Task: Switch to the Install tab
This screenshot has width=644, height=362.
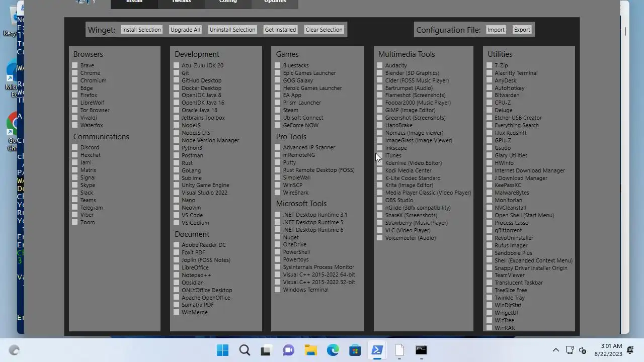Action: pos(134,2)
